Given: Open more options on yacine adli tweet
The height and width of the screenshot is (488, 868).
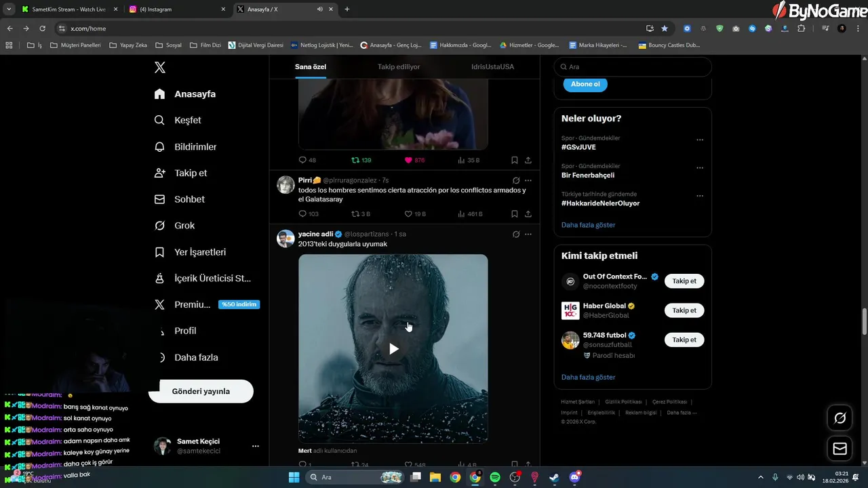Looking at the screenshot, I should [x=528, y=234].
